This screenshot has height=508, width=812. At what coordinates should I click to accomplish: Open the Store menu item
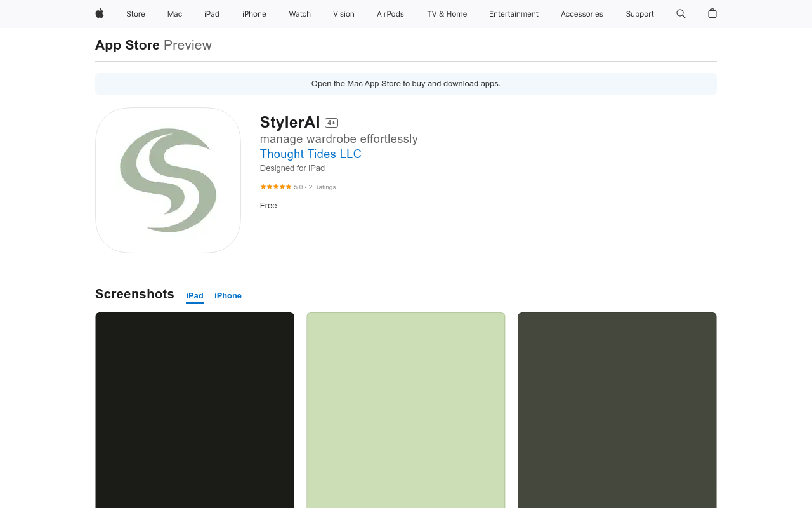136,14
